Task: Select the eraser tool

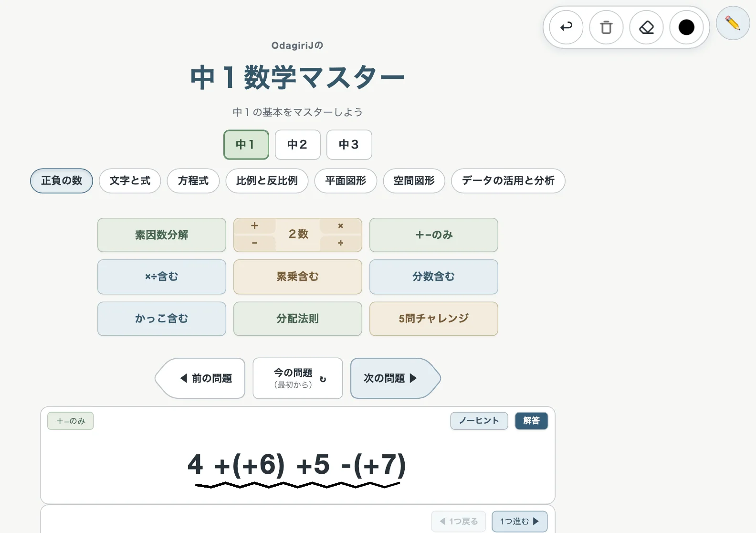Action: coord(646,27)
